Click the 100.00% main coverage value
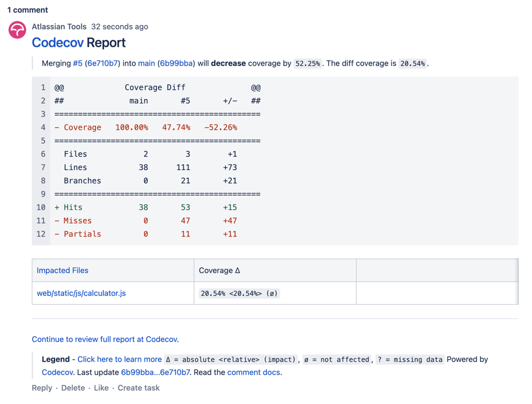 pyautogui.click(x=132, y=128)
